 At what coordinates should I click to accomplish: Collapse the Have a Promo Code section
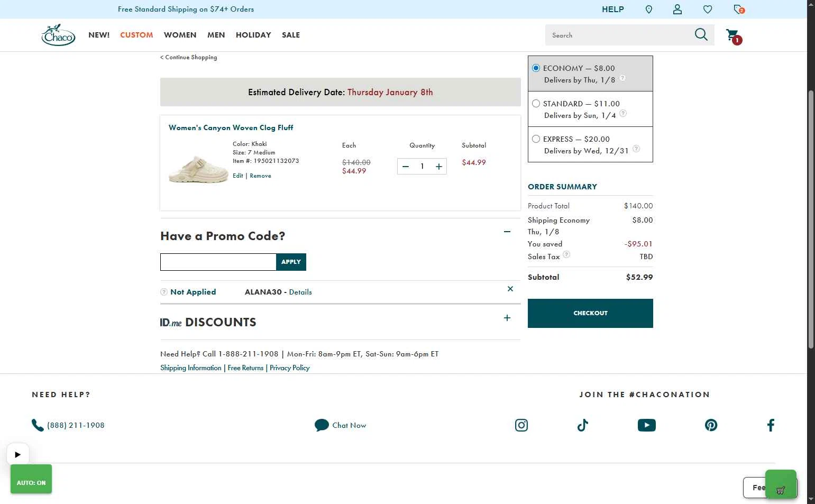[x=507, y=232]
